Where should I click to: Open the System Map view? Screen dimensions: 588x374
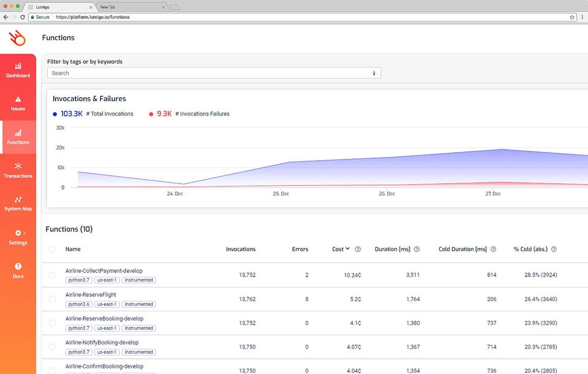click(x=18, y=204)
